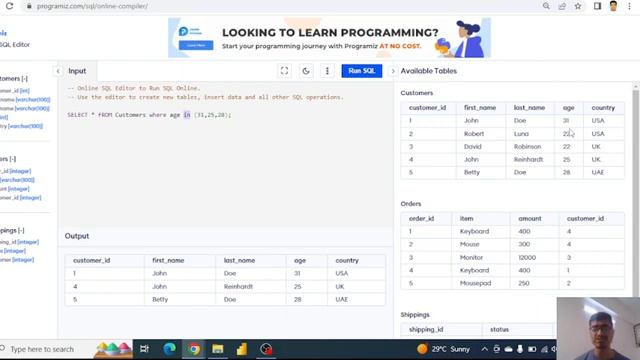
Task: Click Luna in Customers table
Action: tap(521, 134)
